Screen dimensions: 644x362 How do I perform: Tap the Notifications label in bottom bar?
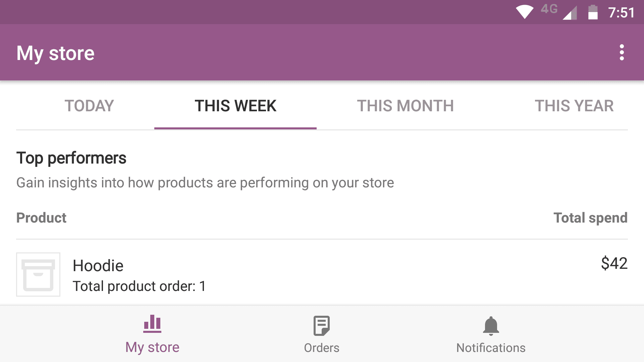coord(491,348)
